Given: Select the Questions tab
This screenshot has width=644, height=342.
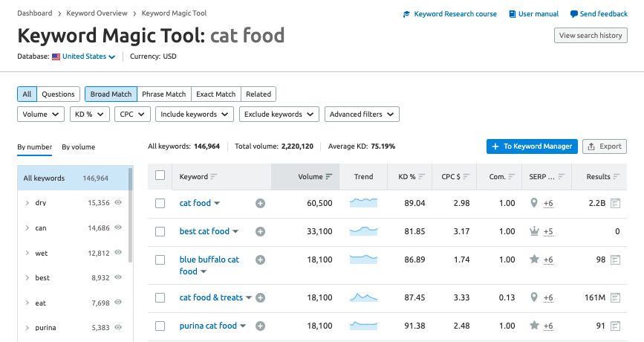Looking at the screenshot, I should pos(59,94).
